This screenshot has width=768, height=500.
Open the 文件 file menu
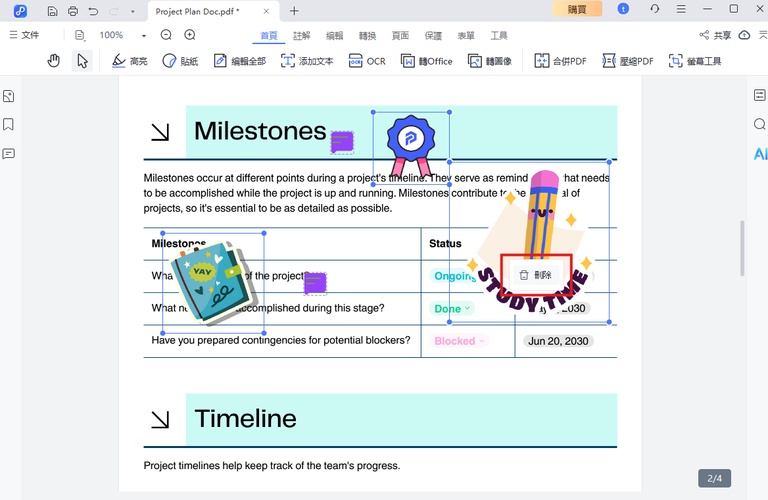[24, 35]
